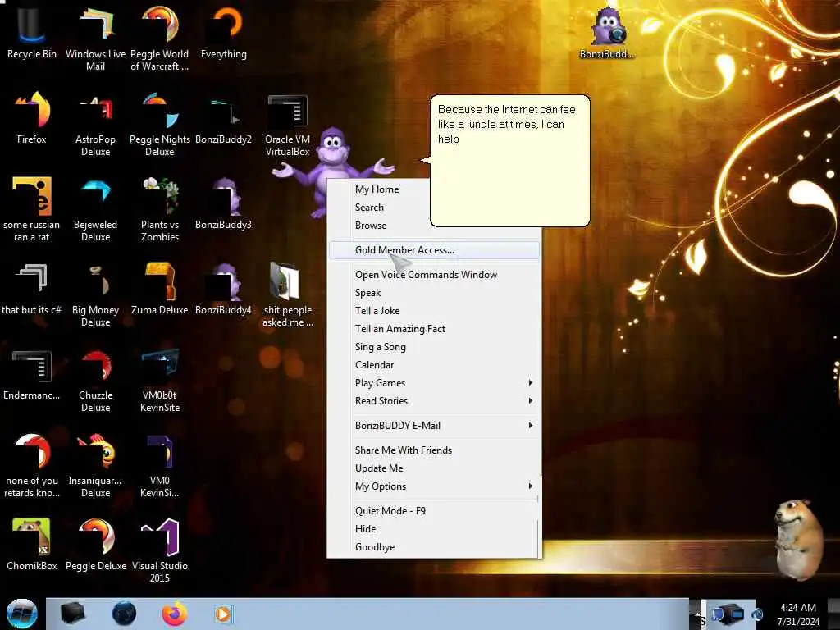
Task: Select the Plants vs Zombies icon
Action: 160,208
